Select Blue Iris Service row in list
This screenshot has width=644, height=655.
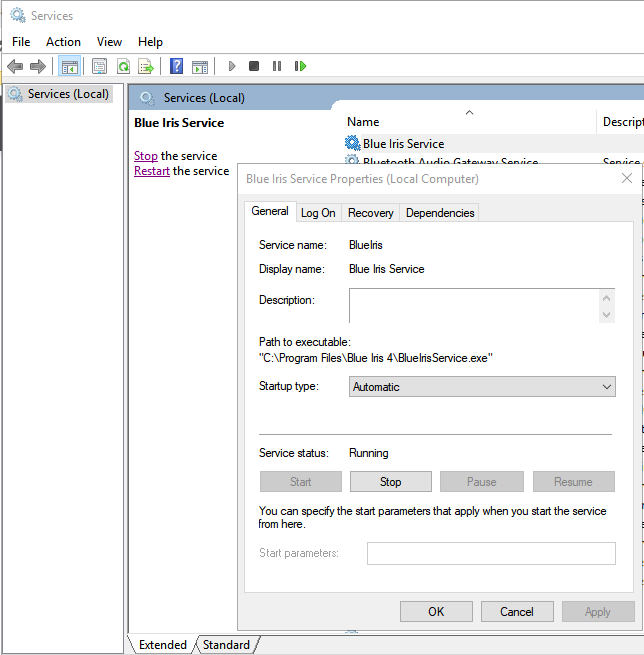pos(493,144)
